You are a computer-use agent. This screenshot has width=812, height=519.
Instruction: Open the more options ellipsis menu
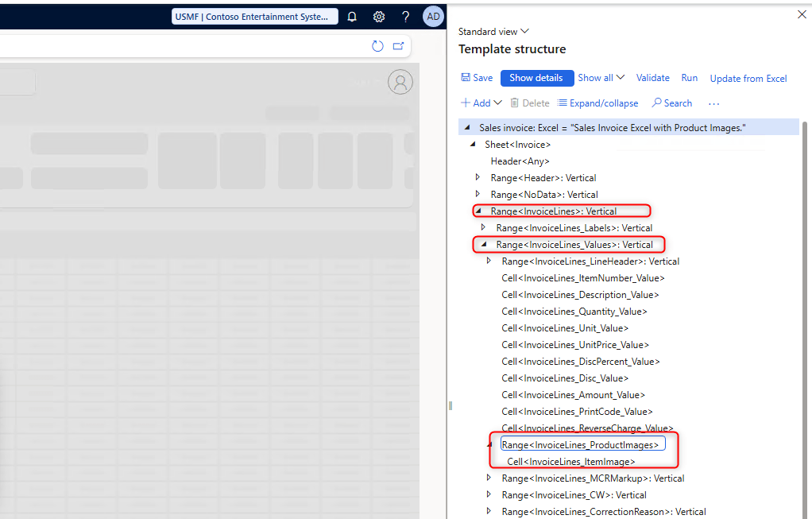[713, 103]
